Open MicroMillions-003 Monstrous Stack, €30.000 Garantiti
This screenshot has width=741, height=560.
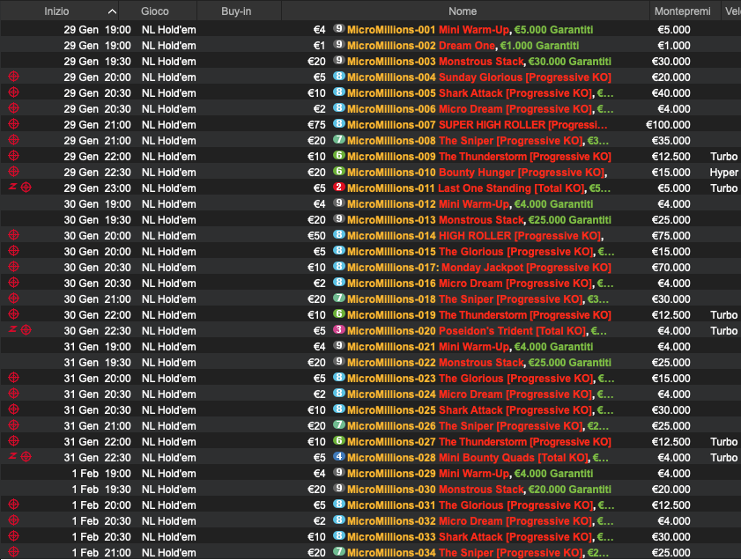479,62
